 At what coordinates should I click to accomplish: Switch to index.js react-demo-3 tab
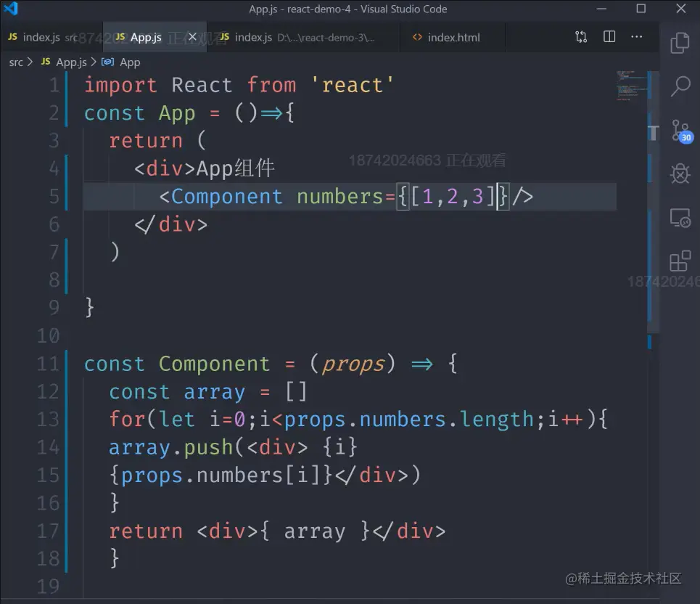pyautogui.click(x=303, y=37)
